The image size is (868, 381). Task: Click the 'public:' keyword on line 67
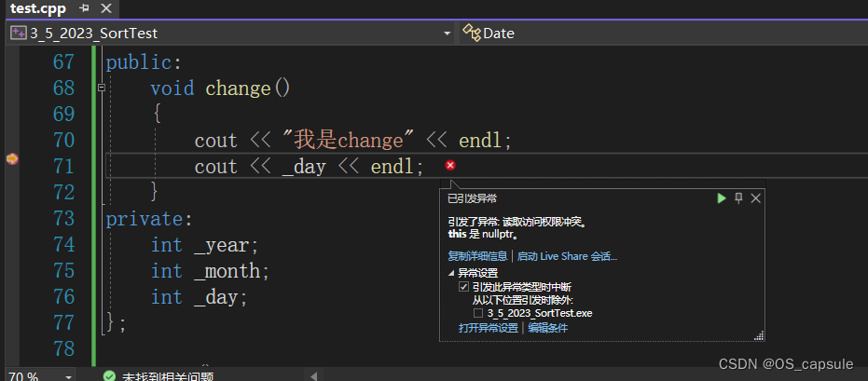[144, 62]
